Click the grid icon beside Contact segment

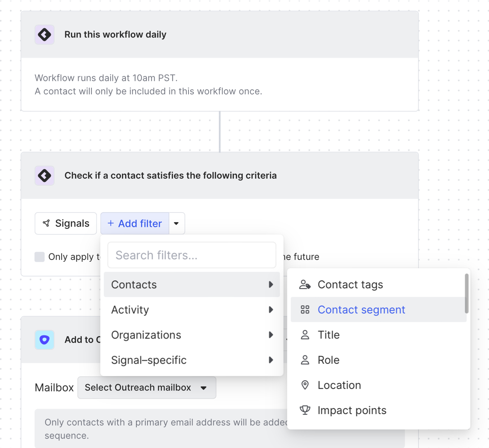pos(305,309)
